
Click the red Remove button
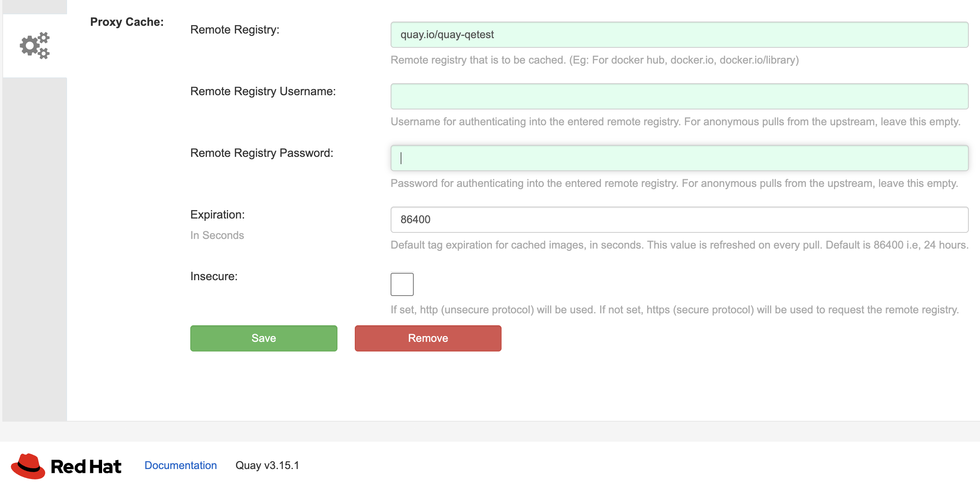(x=428, y=338)
